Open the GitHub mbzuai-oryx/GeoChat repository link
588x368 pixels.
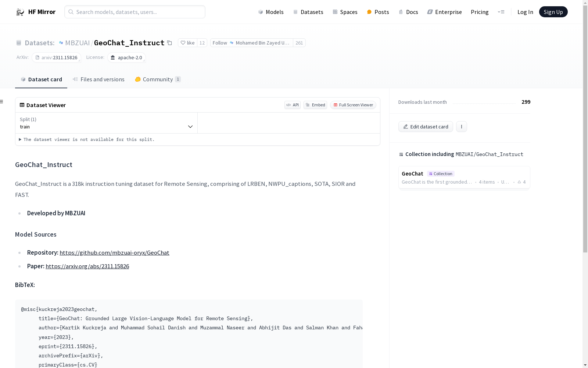(114, 252)
